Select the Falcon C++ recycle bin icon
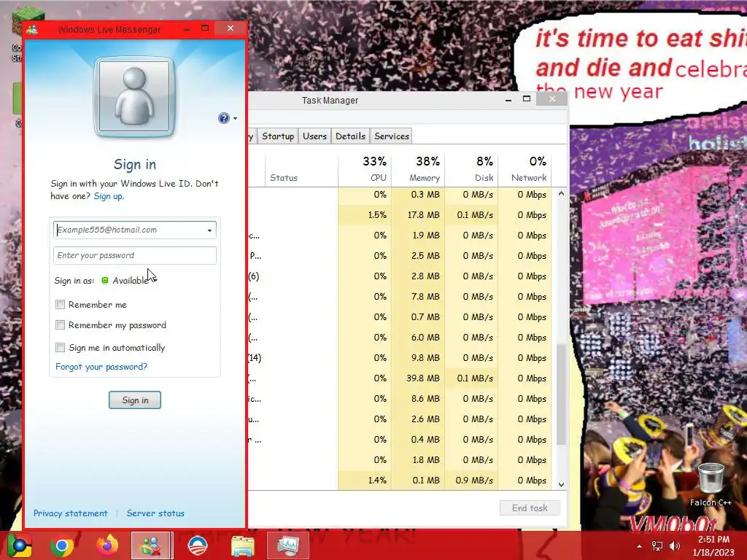747x560 pixels. (x=711, y=485)
